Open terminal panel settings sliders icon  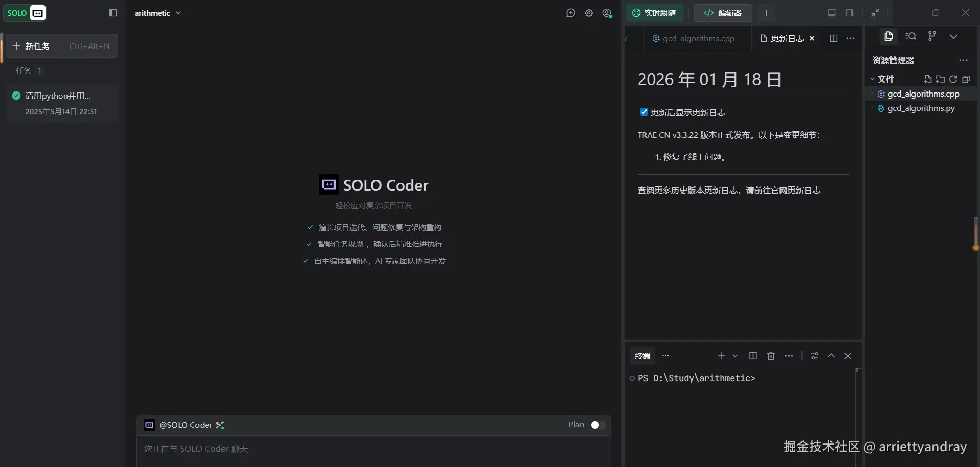(814, 356)
